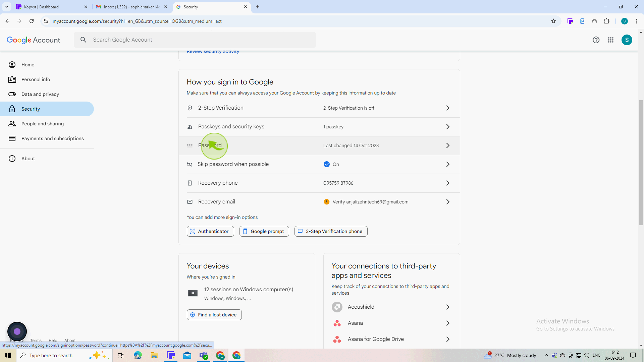Viewport: 644px width, 362px height.
Task: Open the Recovery email row chevron
Action: tap(448, 202)
